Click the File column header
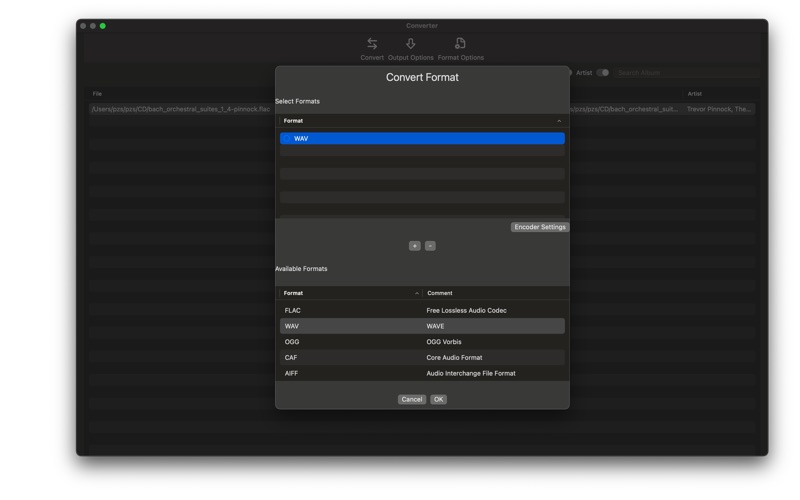The width and height of the screenshot is (800, 500). [x=97, y=94]
